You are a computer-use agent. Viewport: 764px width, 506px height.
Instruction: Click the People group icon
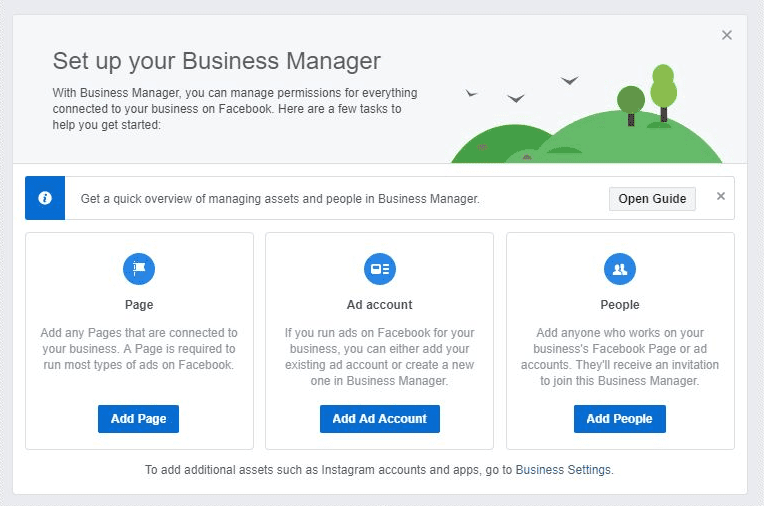pos(620,269)
